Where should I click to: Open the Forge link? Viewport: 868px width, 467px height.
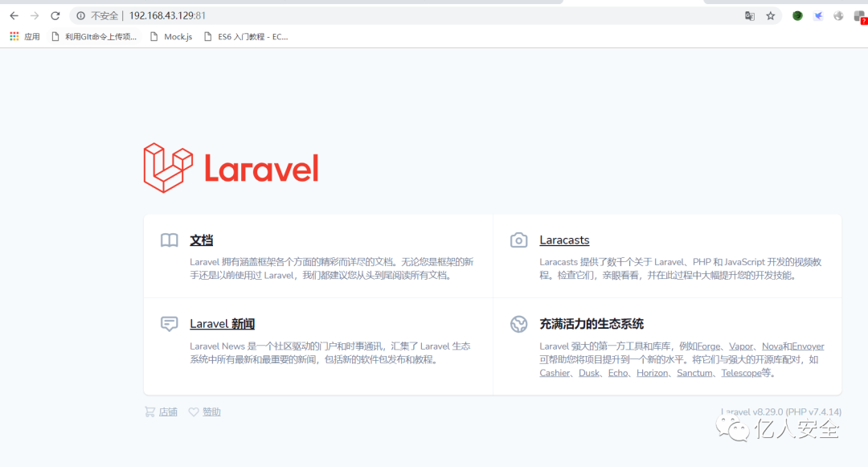709,346
